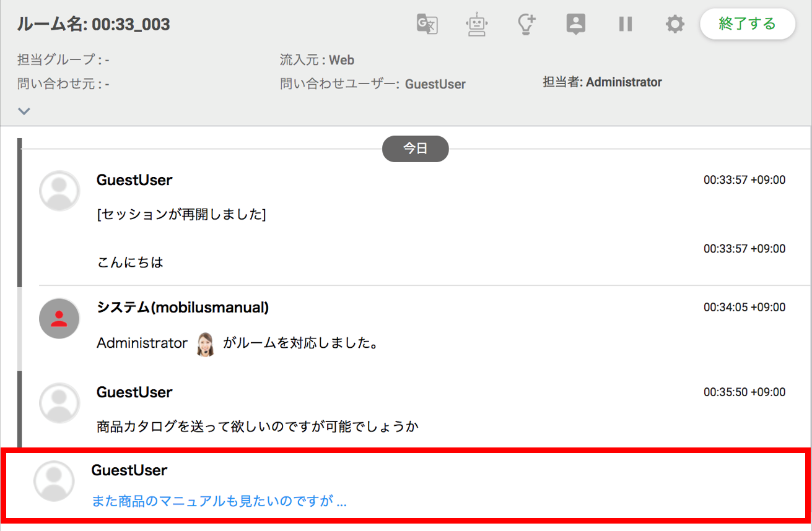Click GuestUser avatar beside 商品カタログ message
This screenshot has height=531, width=812.
(x=59, y=404)
